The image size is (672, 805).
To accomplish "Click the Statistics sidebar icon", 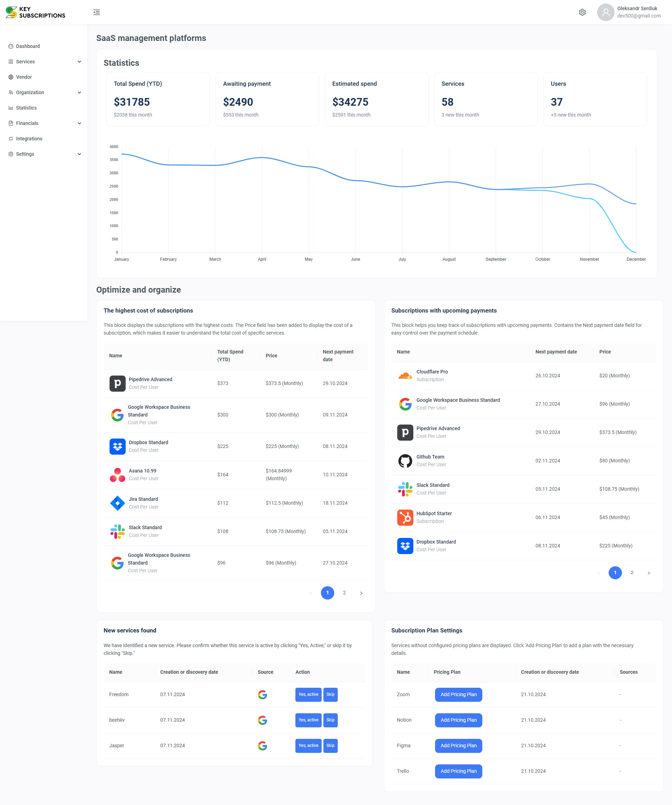I will coord(11,108).
